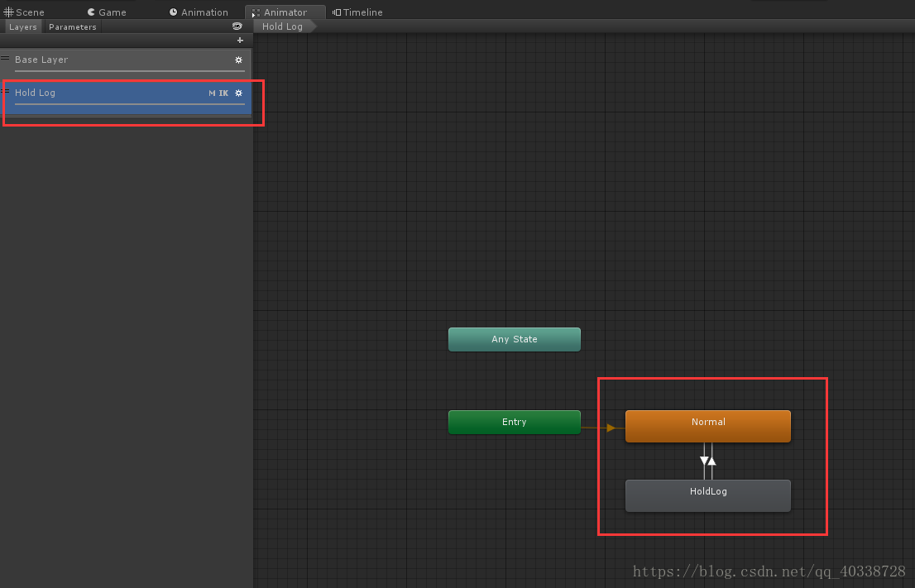The width and height of the screenshot is (915, 588).
Task: Select the Normal to HoldLog downward transition
Action: point(704,461)
